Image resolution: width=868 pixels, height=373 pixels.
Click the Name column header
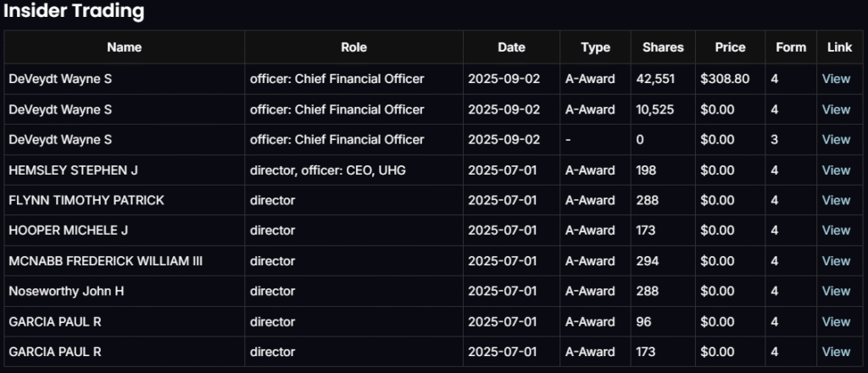125,47
